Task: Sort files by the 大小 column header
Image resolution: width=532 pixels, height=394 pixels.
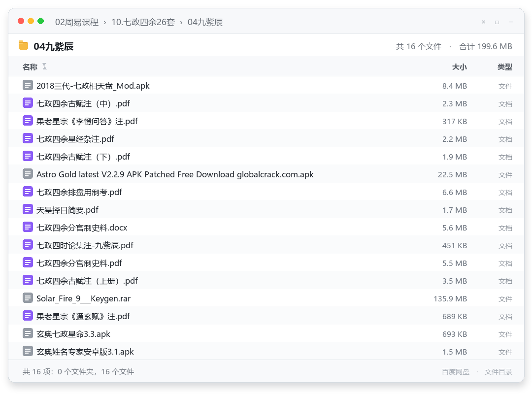Action: tap(460, 67)
